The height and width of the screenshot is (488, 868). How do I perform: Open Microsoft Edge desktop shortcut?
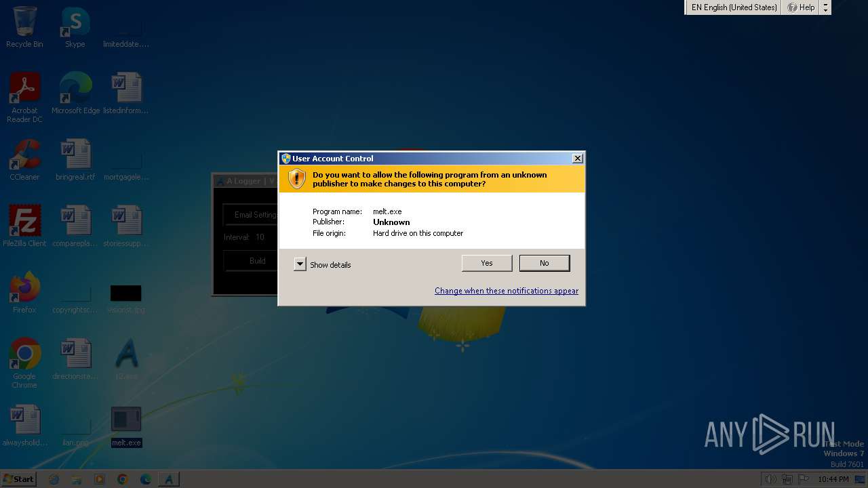[75, 94]
